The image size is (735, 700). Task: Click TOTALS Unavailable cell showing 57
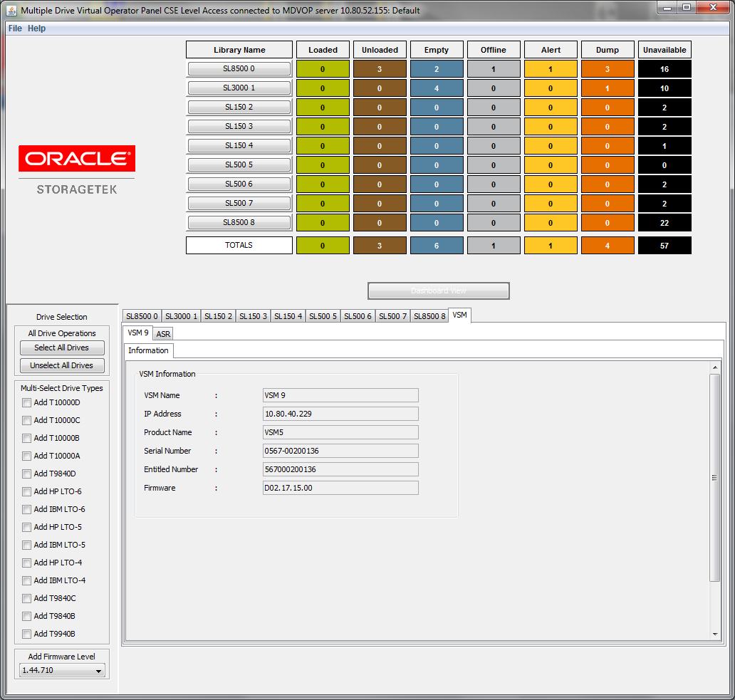(x=664, y=246)
